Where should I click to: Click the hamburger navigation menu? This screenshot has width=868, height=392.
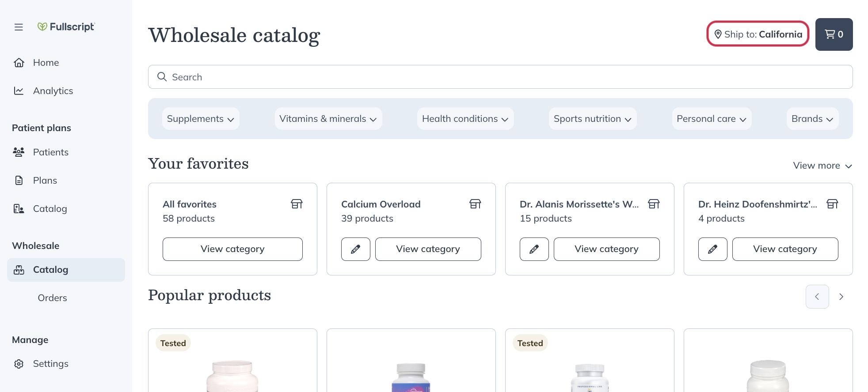19,27
